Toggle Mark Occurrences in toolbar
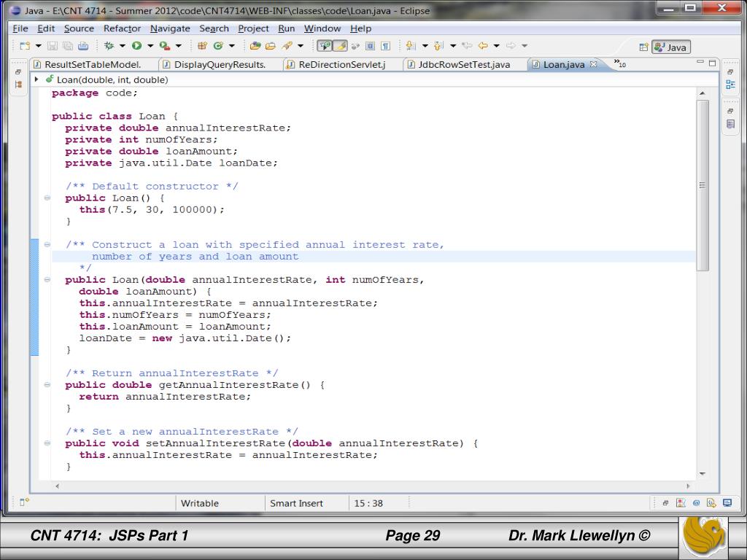The height and width of the screenshot is (560, 747). click(340, 46)
